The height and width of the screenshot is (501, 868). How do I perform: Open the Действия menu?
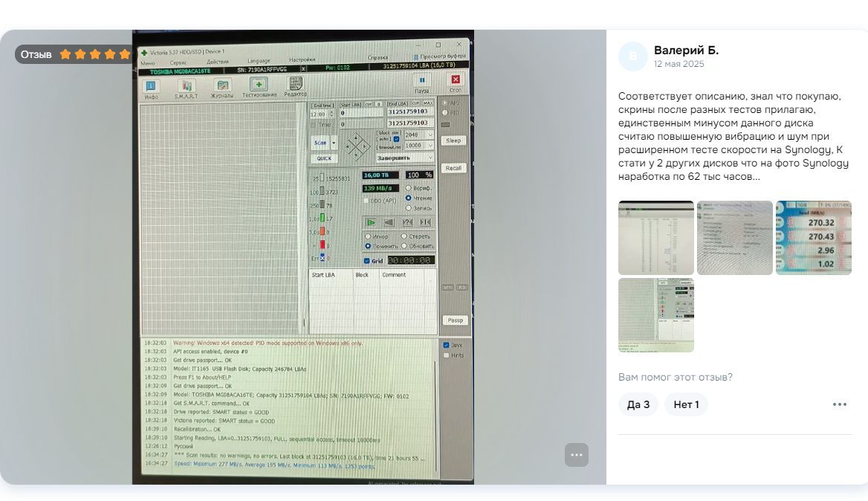218,62
